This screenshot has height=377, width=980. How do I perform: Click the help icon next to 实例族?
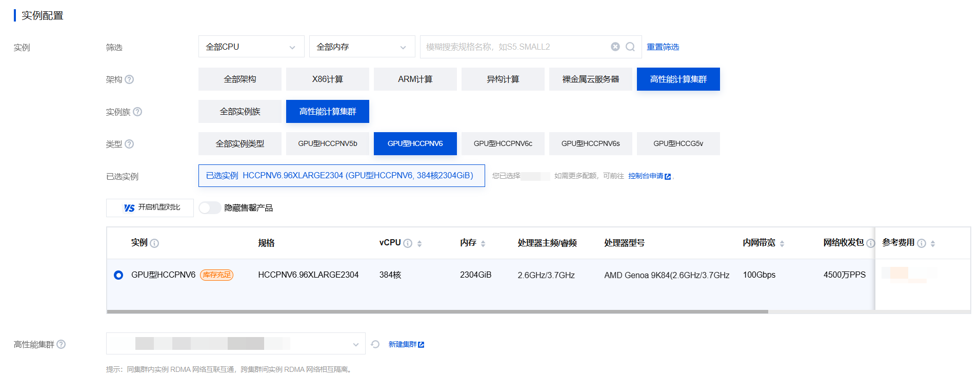point(137,112)
